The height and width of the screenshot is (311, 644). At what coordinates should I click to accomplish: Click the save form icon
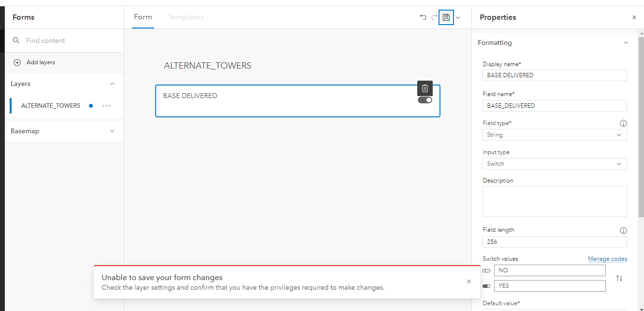click(x=446, y=17)
